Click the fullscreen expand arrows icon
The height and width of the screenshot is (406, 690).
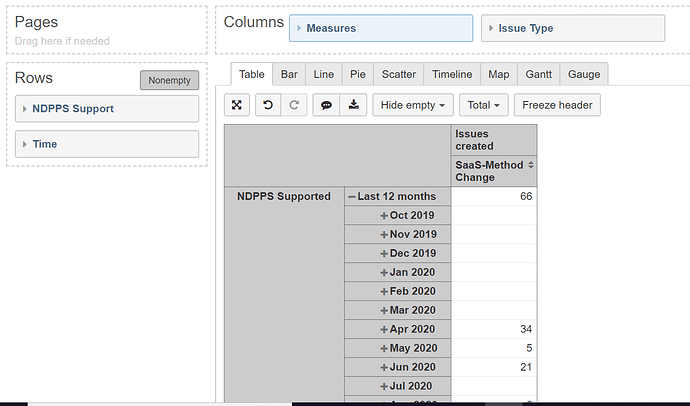click(x=237, y=105)
